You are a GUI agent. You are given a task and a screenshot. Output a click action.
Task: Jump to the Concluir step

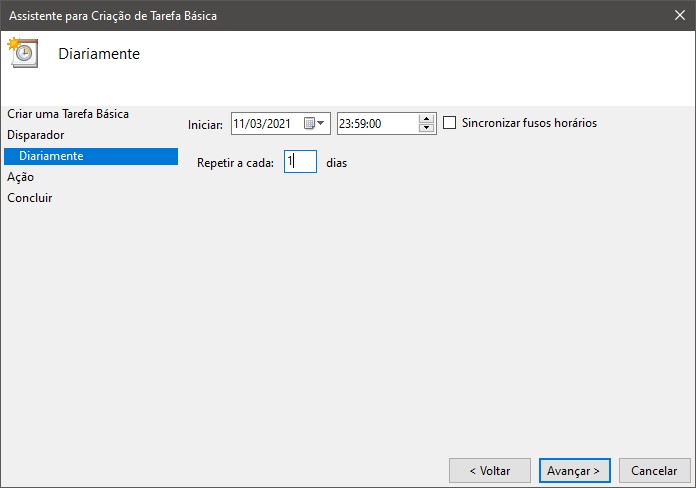pyautogui.click(x=30, y=198)
